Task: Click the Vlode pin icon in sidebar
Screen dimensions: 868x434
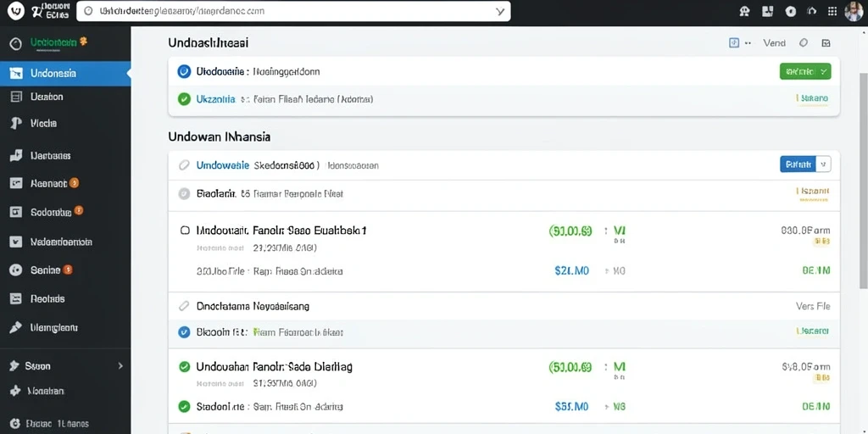Action: point(16,124)
